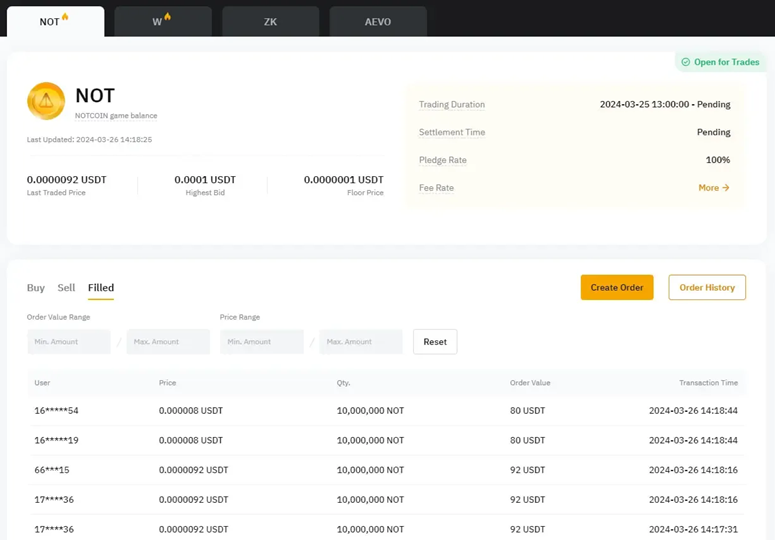Screen dimensions: 775x540
Task: Switch to the ZK token tab
Action: (270, 22)
